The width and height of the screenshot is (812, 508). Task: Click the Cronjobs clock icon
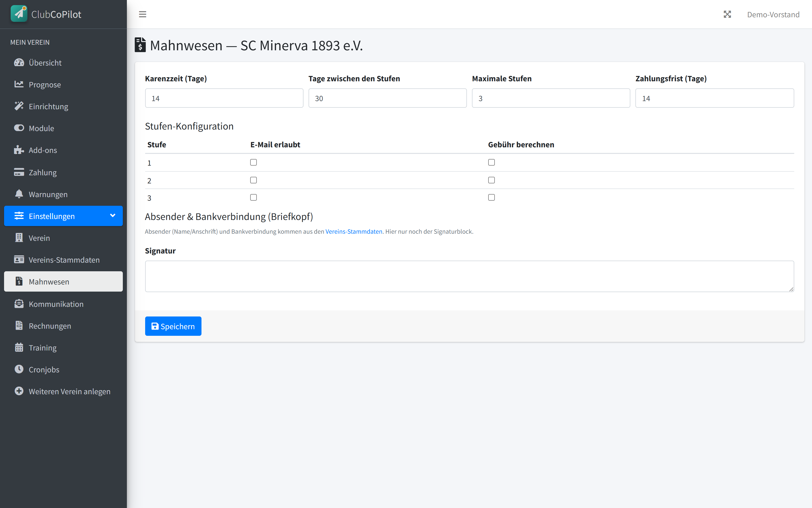[x=19, y=369]
